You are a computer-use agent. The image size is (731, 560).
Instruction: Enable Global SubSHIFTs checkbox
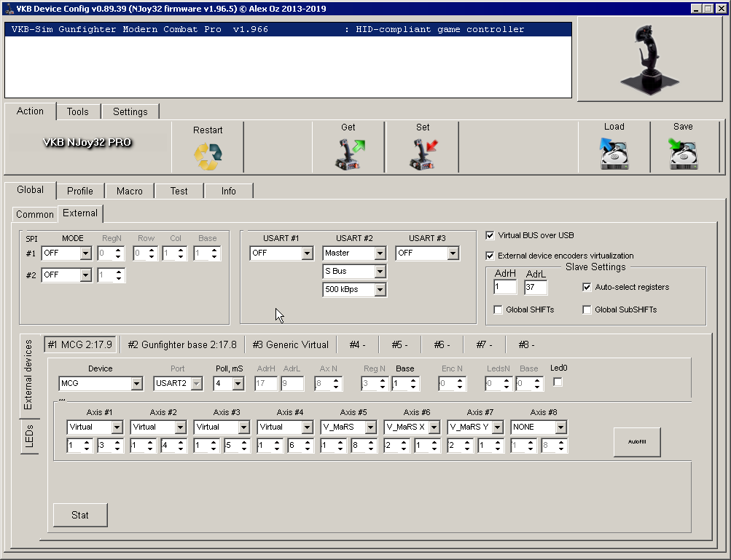[587, 309]
